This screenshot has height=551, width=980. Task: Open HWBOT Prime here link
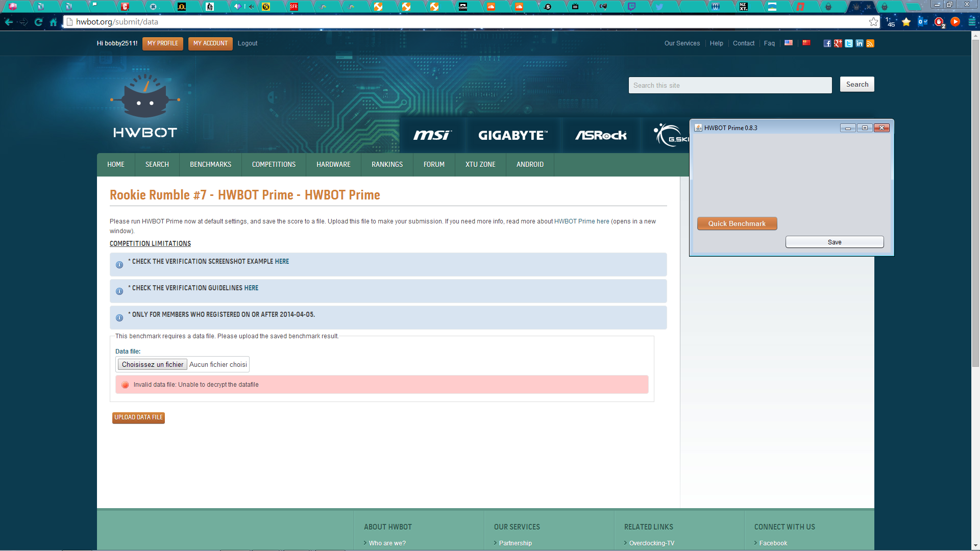coord(582,221)
